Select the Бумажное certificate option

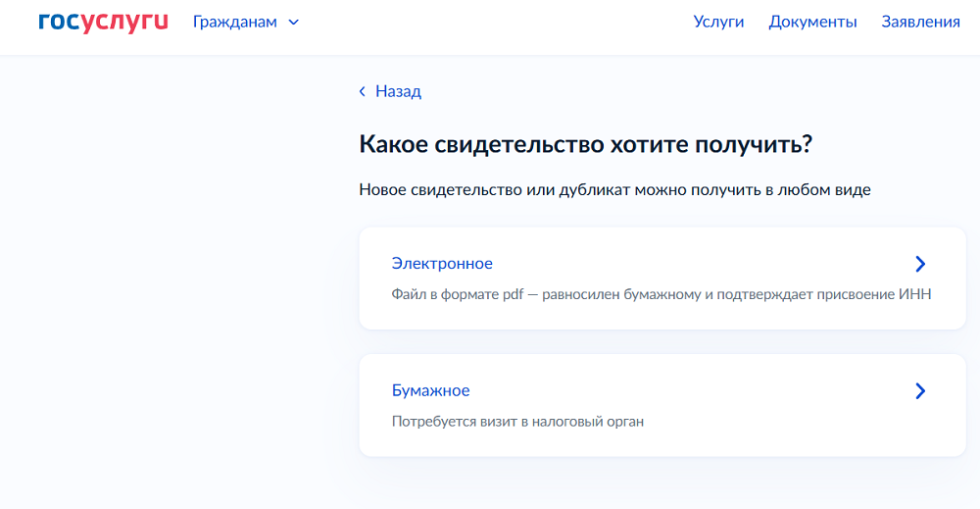662,405
